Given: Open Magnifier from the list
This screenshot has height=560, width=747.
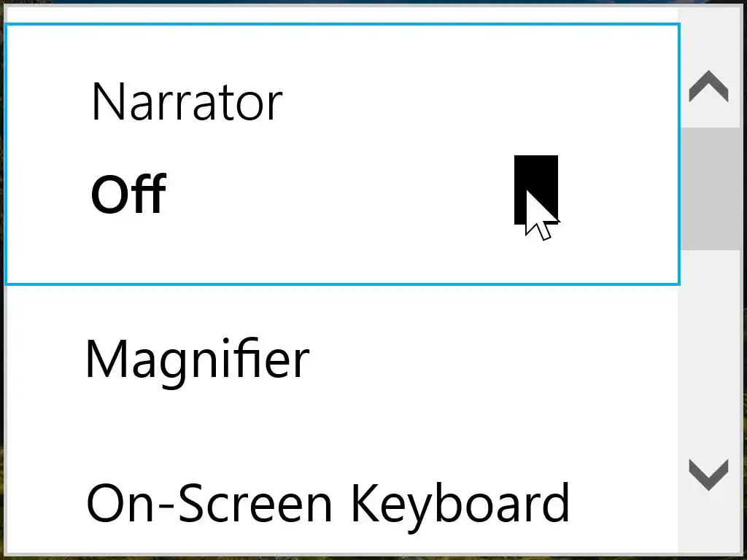Looking at the screenshot, I should (198, 359).
